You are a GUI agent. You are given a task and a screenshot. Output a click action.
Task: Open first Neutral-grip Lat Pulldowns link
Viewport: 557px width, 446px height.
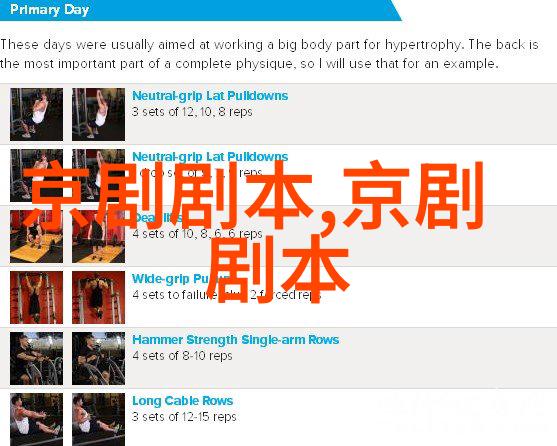[x=210, y=96]
